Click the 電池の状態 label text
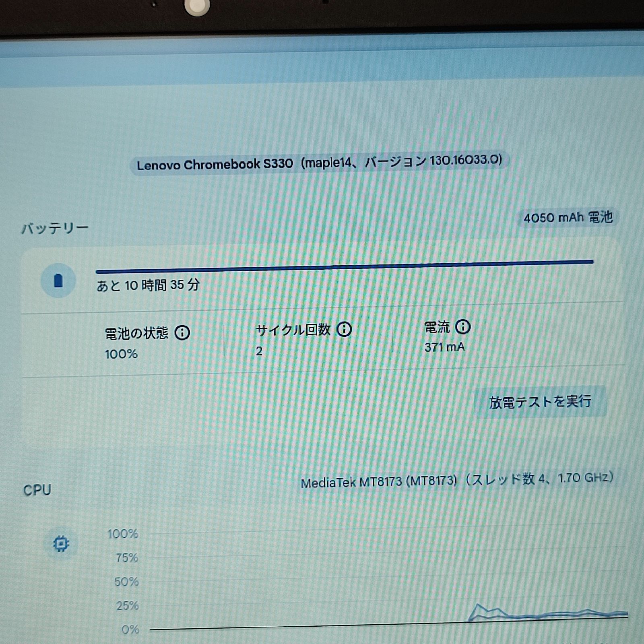 pos(136,333)
